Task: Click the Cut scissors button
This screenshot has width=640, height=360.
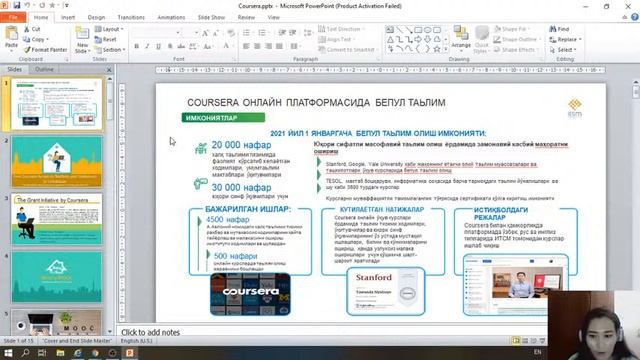Action: [x=32, y=29]
